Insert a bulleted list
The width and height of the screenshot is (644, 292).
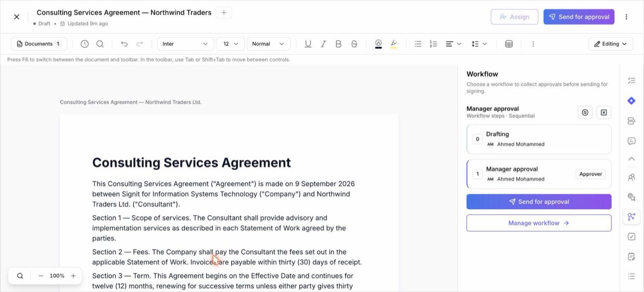418,44
